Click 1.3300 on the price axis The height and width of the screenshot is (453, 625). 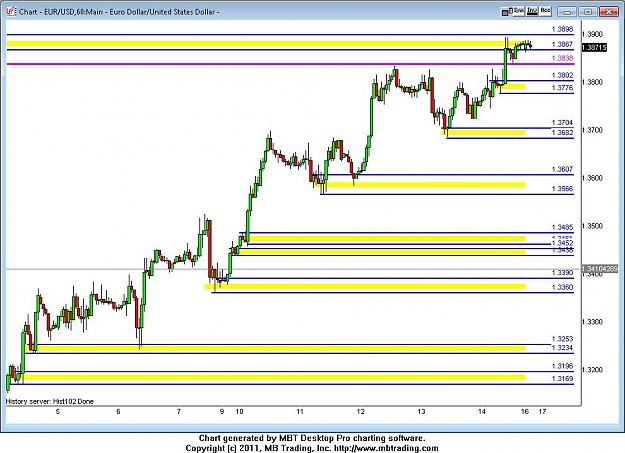(592, 322)
